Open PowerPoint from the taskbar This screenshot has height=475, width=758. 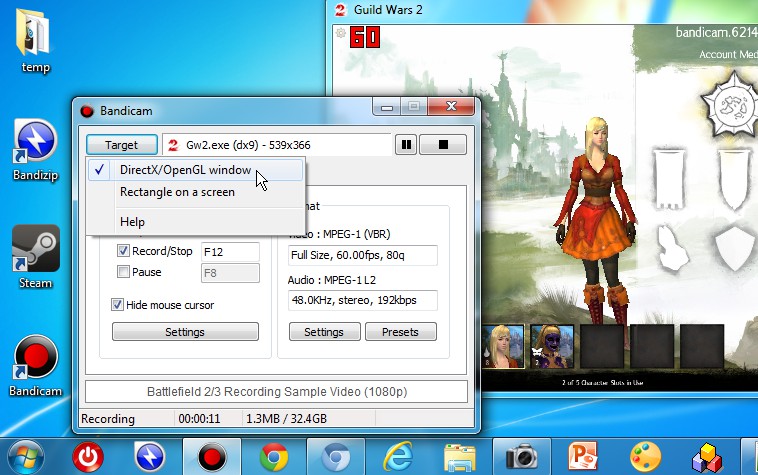583,457
